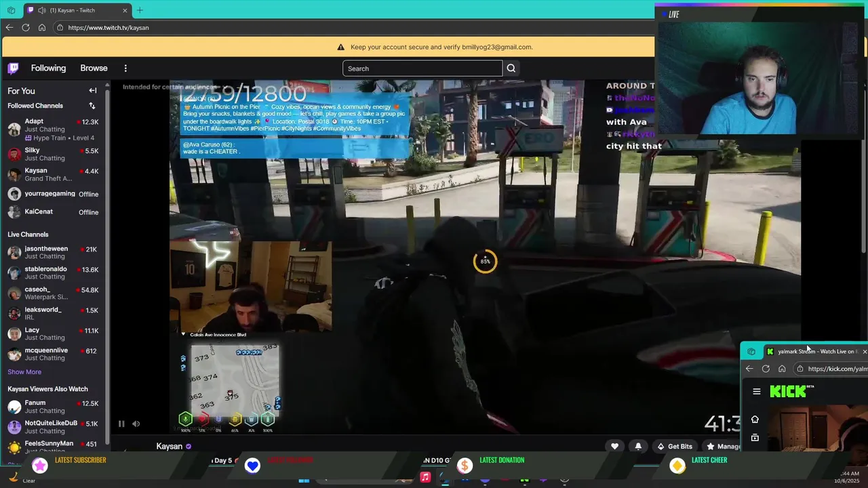Click the magnifier search button
The height and width of the screenshot is (488, 868).
(511, 68)
